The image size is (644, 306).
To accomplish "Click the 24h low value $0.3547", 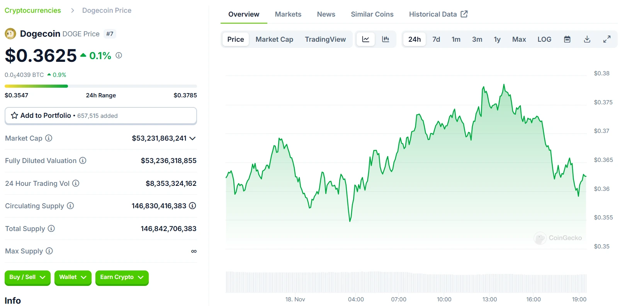I will 16,95.
